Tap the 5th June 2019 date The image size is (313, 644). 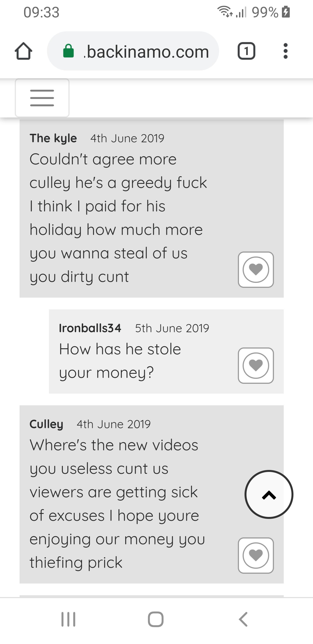(172, 328)
